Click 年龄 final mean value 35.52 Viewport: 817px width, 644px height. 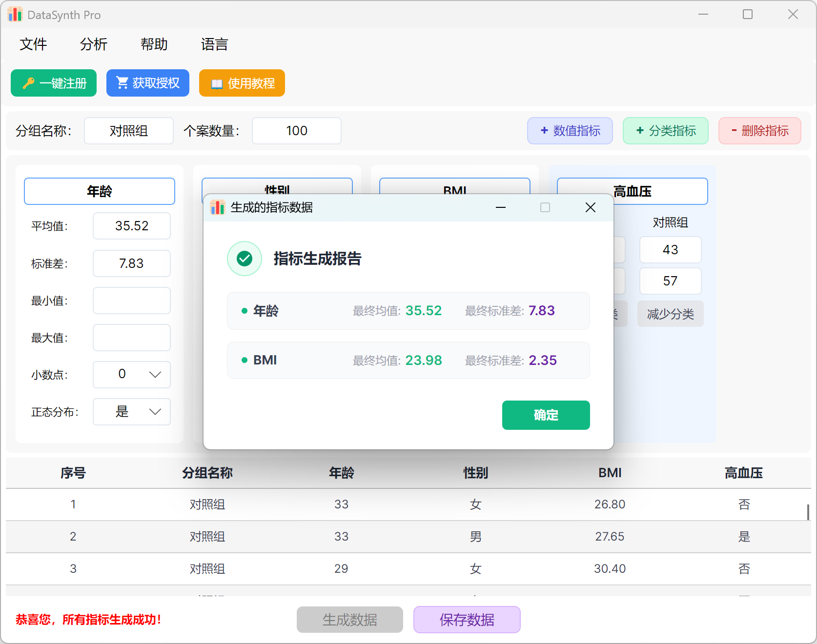click(424, 311)
